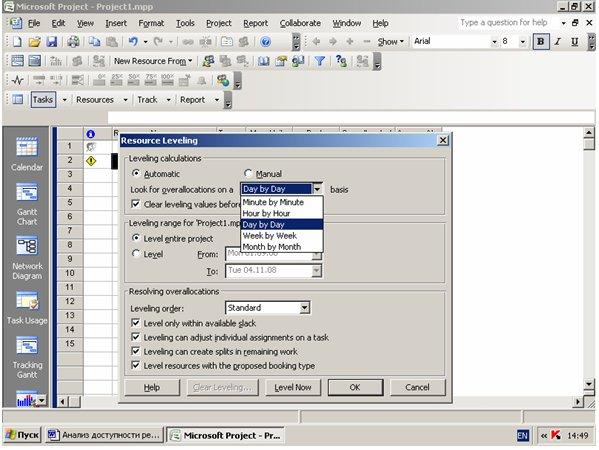599x450 pixels.
Task: Open Task Usage view in the View Bar
Action: coord(27,308)
